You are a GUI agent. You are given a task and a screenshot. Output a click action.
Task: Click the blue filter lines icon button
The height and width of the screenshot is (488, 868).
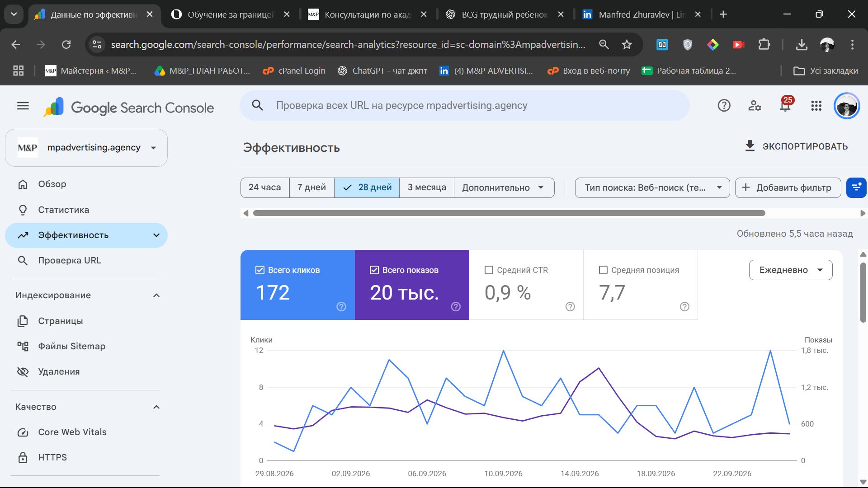856,188
